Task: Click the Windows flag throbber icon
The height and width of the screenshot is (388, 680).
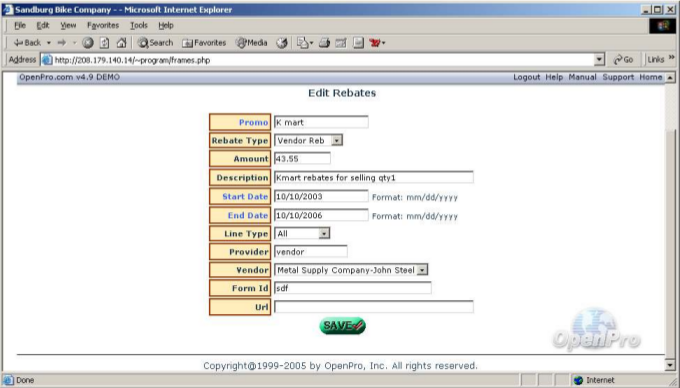Action: pos(662,26)
